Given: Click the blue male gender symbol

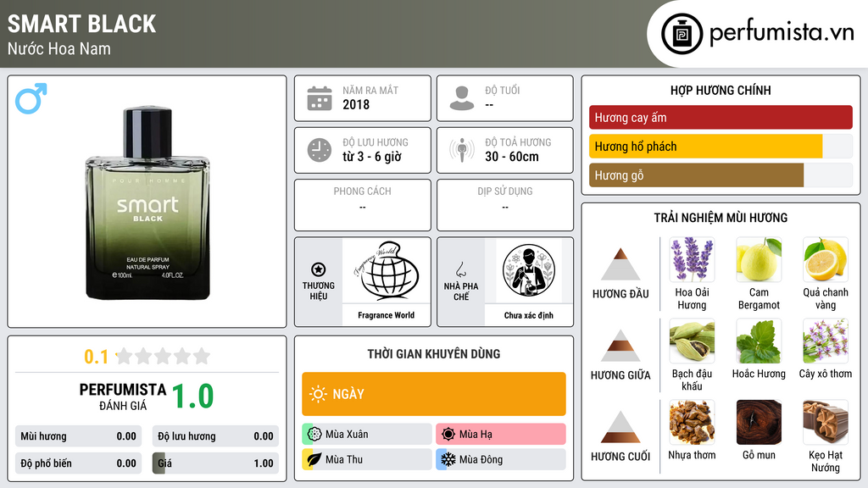Looking at the screenshot, I should point(31,98).
